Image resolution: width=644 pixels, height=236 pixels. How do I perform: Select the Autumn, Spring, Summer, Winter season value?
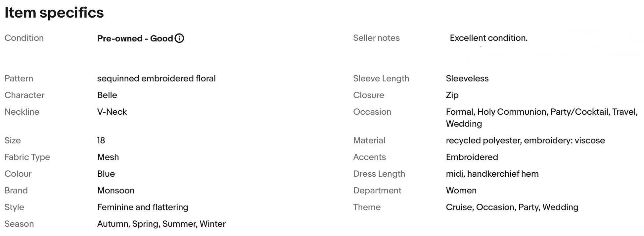pos(161,224)
